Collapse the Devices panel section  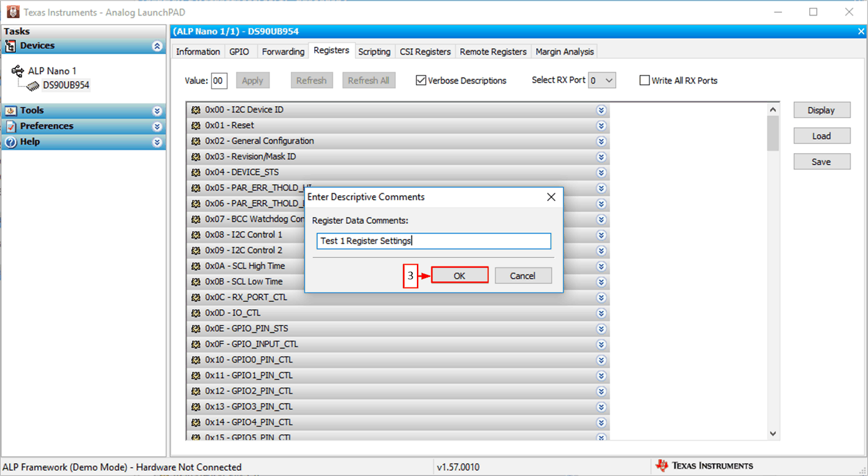(x=157, y=46)
